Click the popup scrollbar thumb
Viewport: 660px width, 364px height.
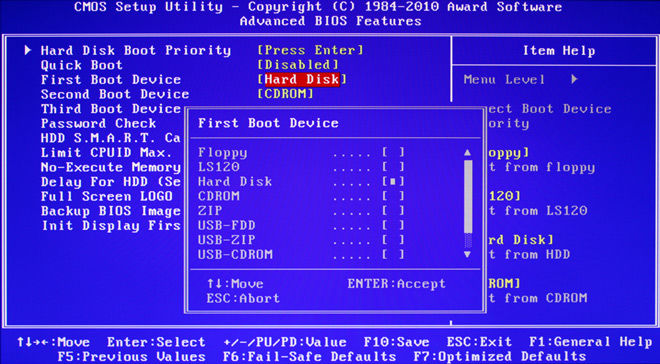pos(468,196)
